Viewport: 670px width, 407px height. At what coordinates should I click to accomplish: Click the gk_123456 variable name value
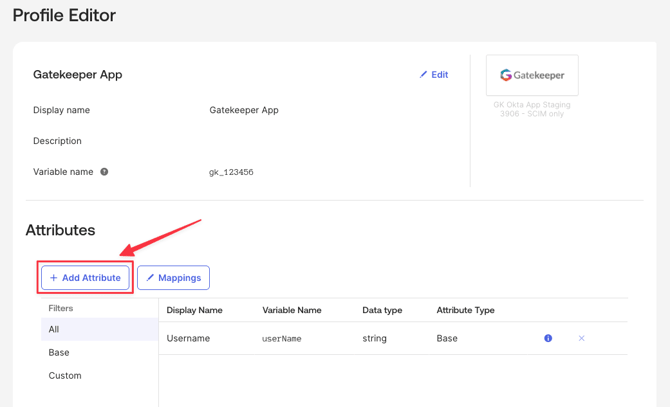click(231, 172)
